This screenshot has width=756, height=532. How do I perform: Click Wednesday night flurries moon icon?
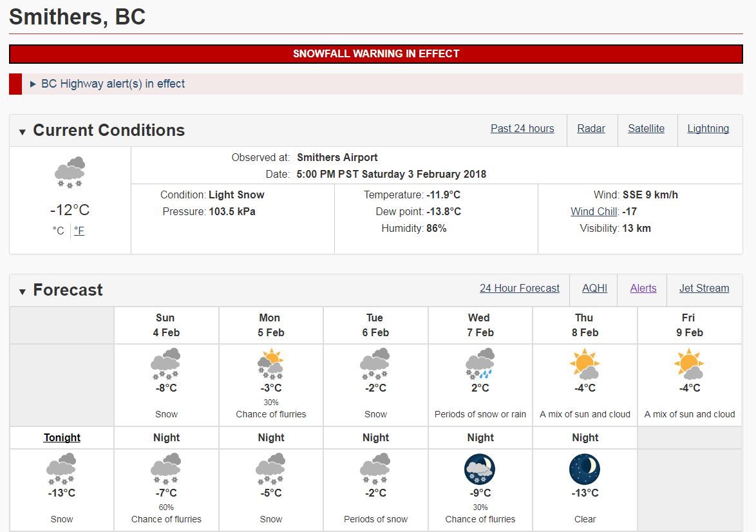pyautogui.click(x=480, y=469)
